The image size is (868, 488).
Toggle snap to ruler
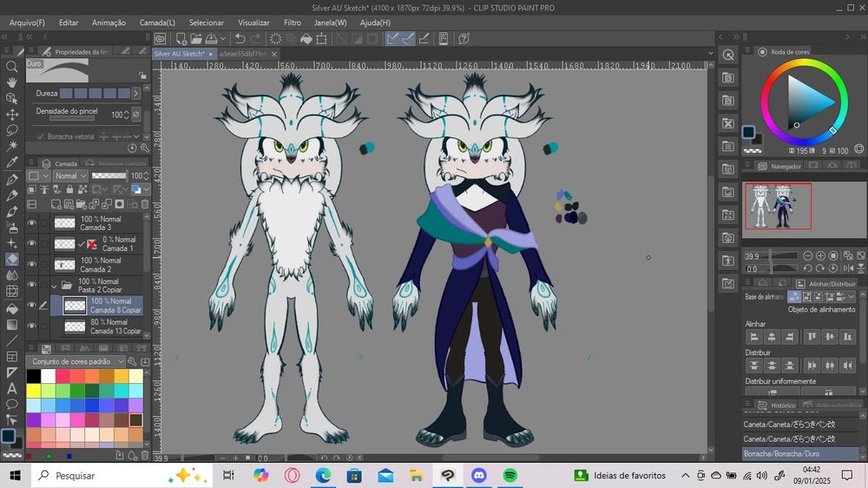(392, 39)
